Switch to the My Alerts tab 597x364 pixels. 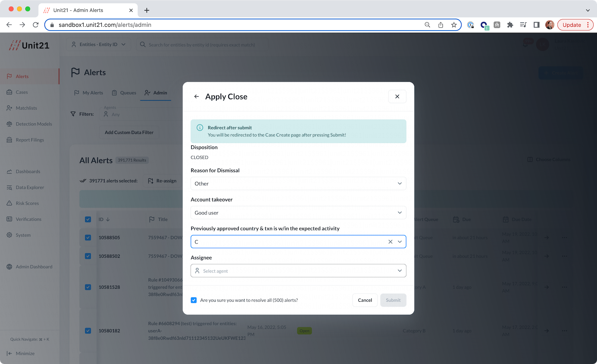[89, 93]
